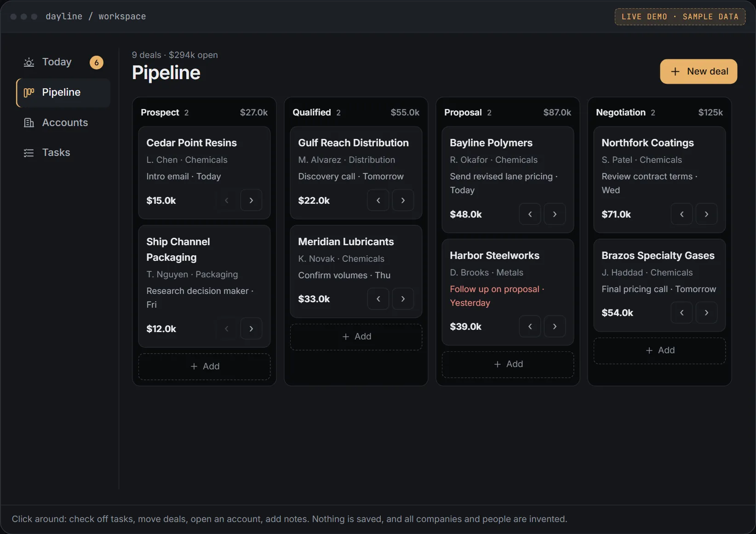Click the '9 deals · $294k open' summary
Screen dimensions: 756x534
tap(175, 55)
